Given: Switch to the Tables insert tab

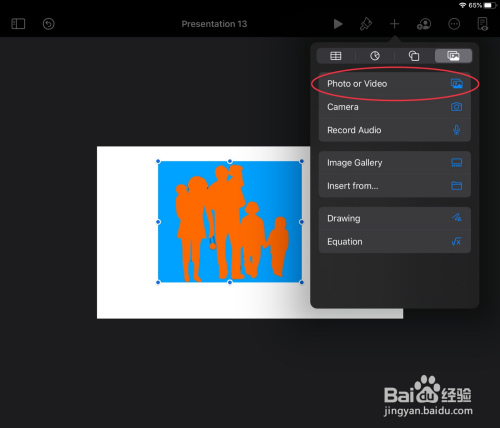Looking at the screenshot, I should coord(336,56).
